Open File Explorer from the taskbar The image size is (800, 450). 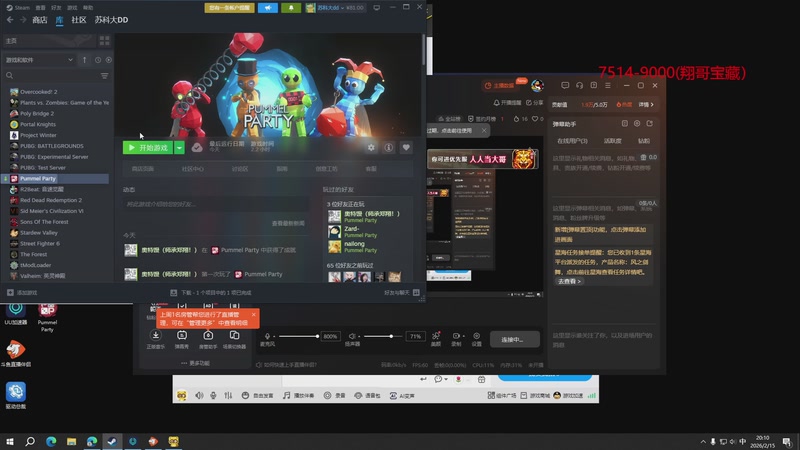tap(71, 441)
